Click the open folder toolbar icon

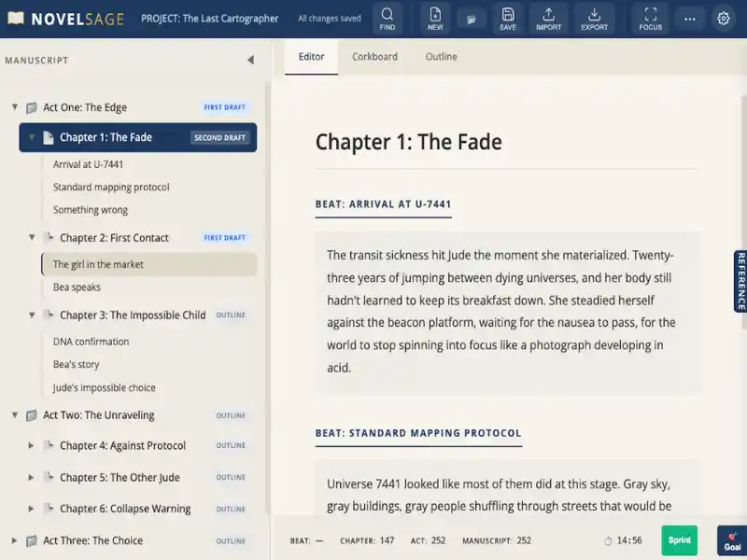click(472, 19)
